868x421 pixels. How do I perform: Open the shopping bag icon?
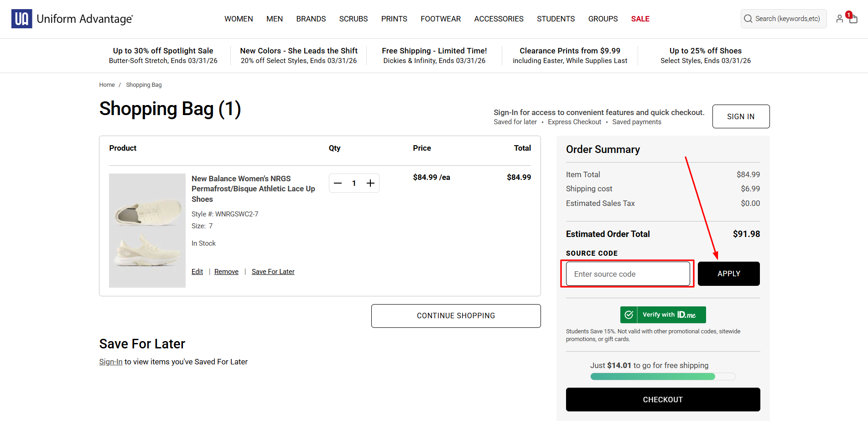tap(853, 19)
